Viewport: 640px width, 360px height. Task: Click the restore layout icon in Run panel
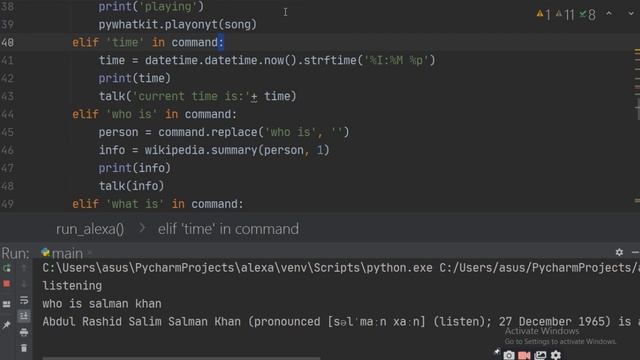click(7, 304)
